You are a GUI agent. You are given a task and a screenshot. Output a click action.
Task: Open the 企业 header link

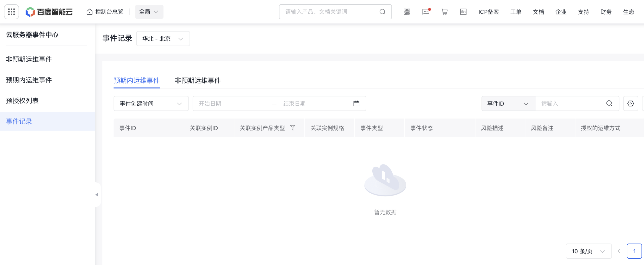pos(561,12)
